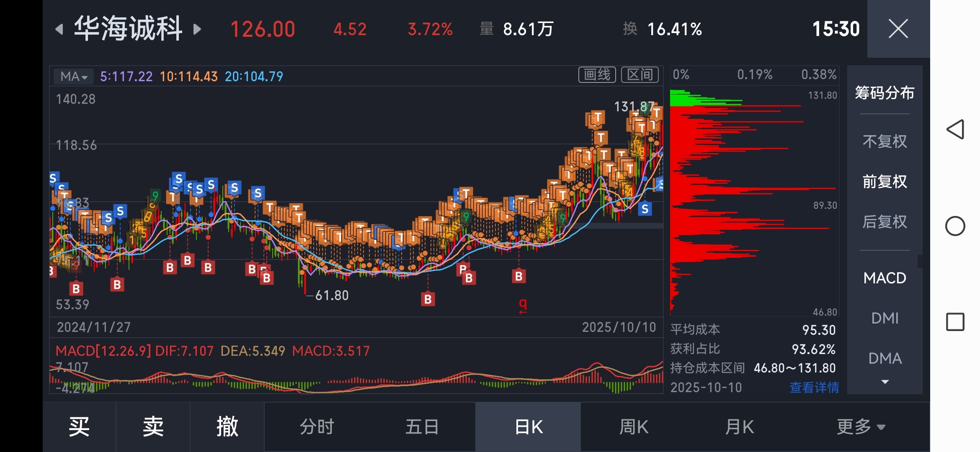980x452 pixels.
Task: Expand the 更多 period options menu
Action: tap(861, 427)
